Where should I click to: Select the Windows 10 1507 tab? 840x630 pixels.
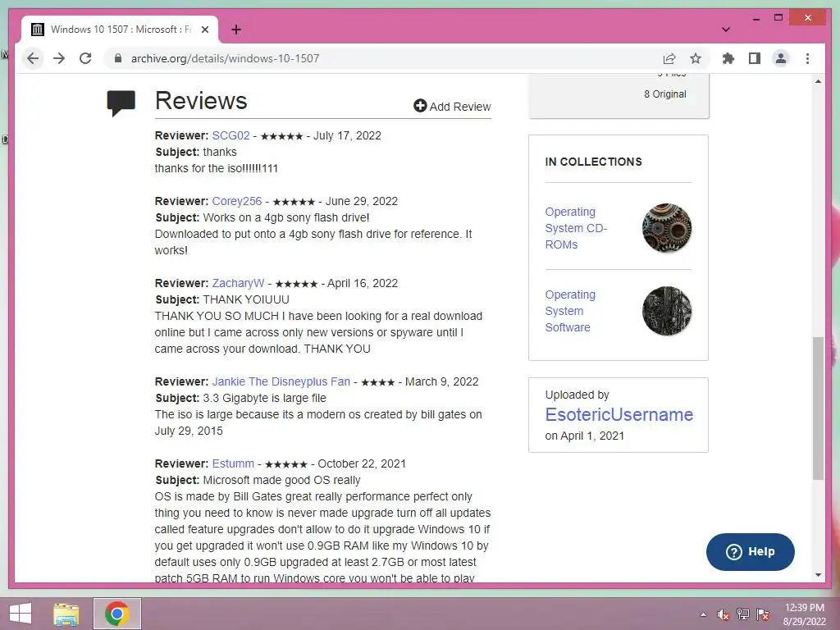(120, 30)
